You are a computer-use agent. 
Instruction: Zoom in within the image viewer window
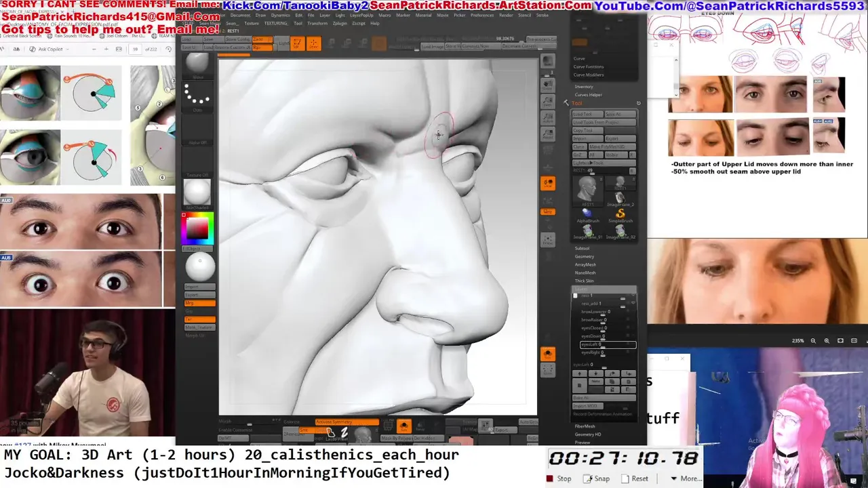826,341
